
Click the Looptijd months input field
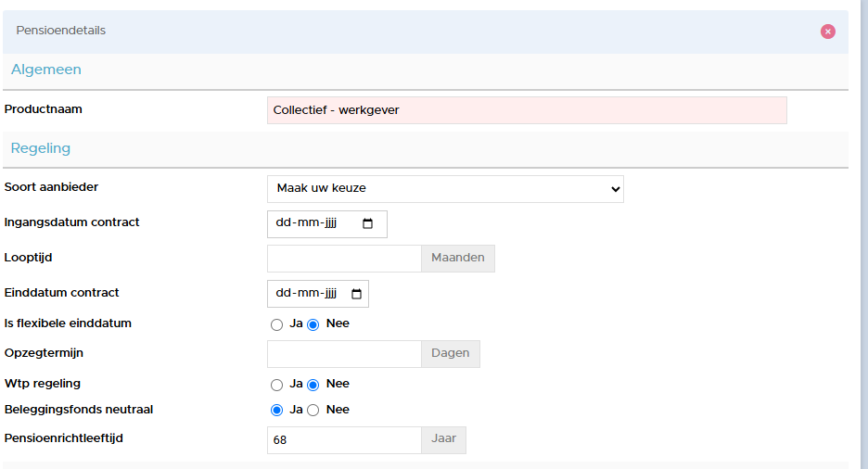(x=344, y=259)
